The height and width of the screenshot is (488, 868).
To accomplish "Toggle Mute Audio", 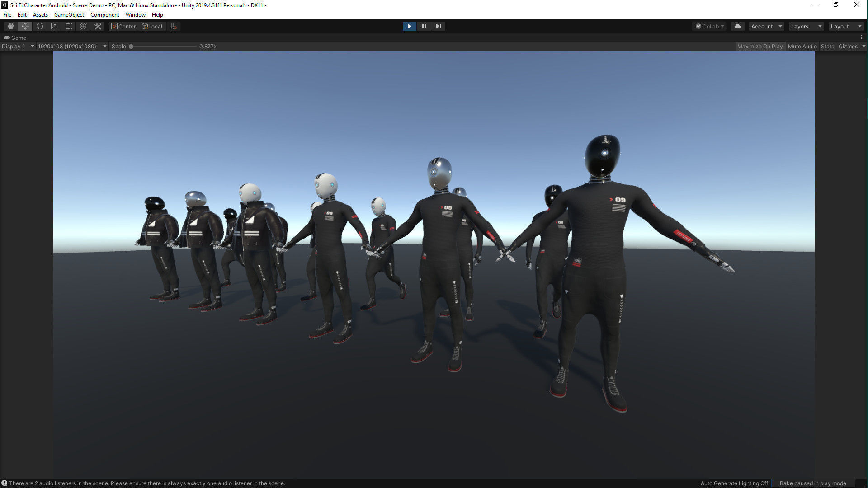I will point(802,46).
